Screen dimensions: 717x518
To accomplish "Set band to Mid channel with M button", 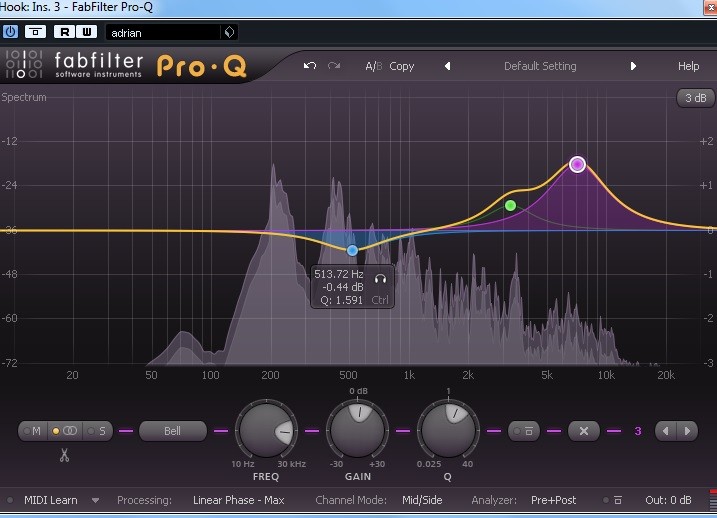I will click(33, 431).
